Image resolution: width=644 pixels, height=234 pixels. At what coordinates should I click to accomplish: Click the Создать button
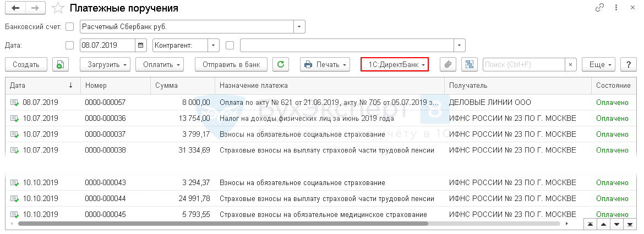(26, 65)
